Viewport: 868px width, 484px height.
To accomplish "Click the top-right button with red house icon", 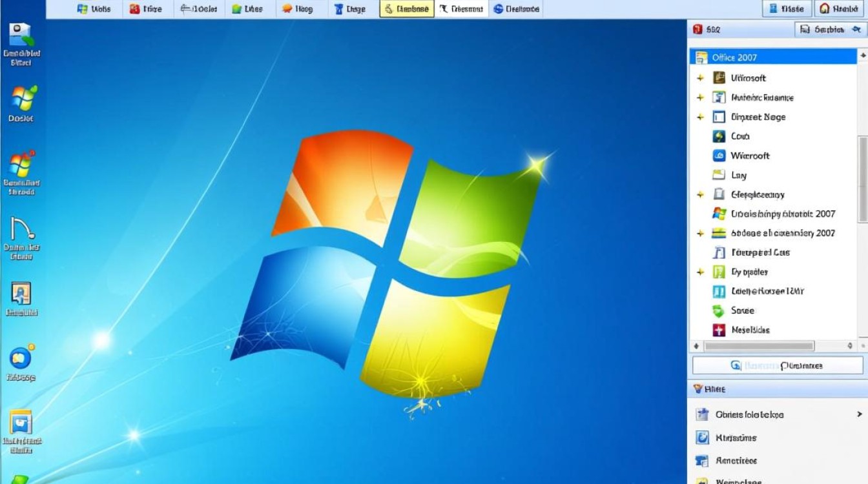I will [840, 9].
